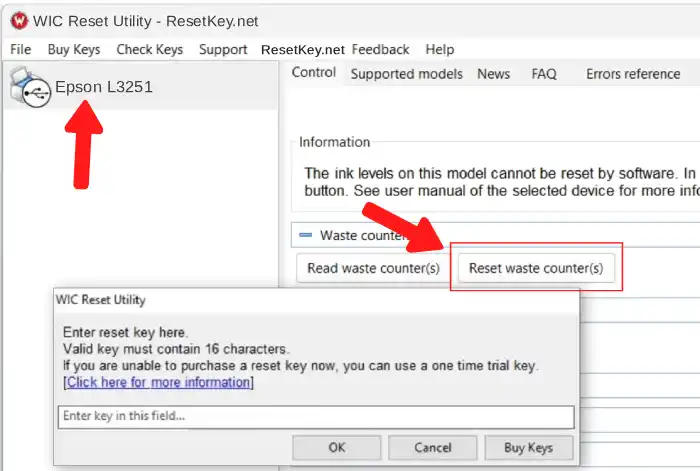Click the dialog's Buy Keys button
Image resolution: width=700 pixels, height=471 pixels.
pyautogui.click(x=529, y=447)
